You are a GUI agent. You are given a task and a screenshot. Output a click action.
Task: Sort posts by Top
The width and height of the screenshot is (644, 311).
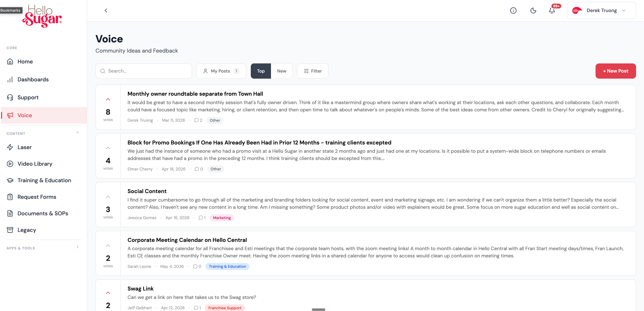(261, 71)
